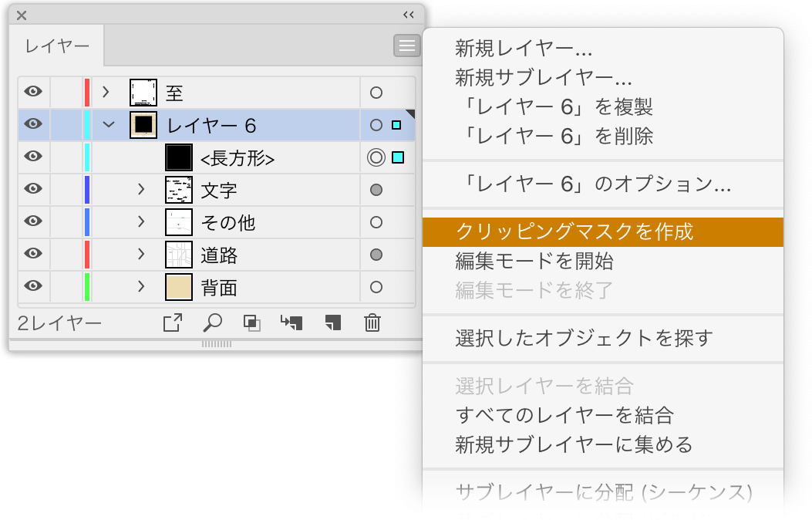Image resolution: width=812 pixels, height=520 pixels.
Task: Click the red color bar of 至 layer
Action: coord(87,93)
